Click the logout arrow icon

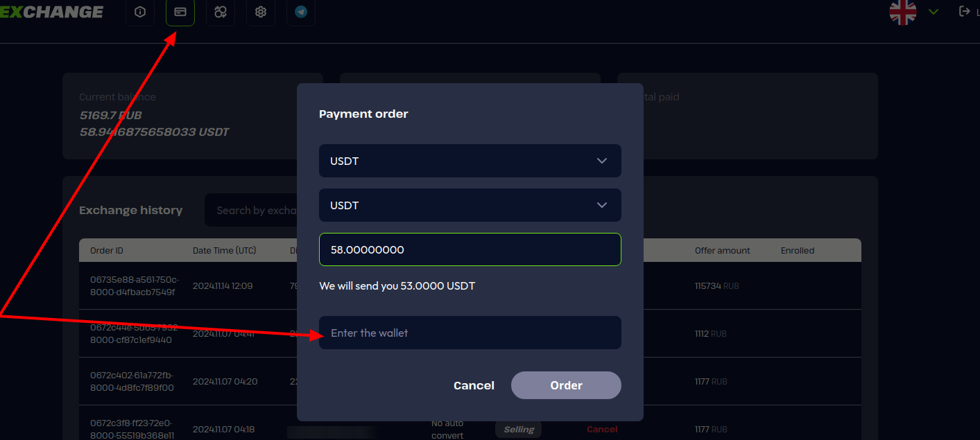pyautogui.click(x=964, y=11)
